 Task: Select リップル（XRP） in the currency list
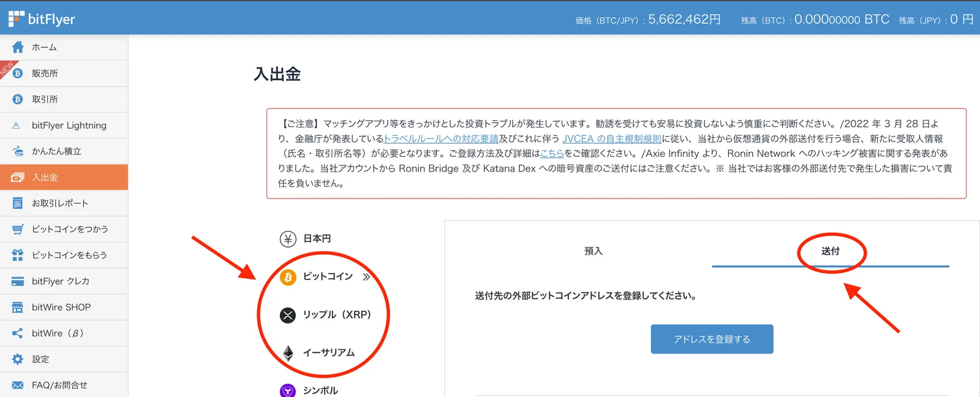[337, 315]
